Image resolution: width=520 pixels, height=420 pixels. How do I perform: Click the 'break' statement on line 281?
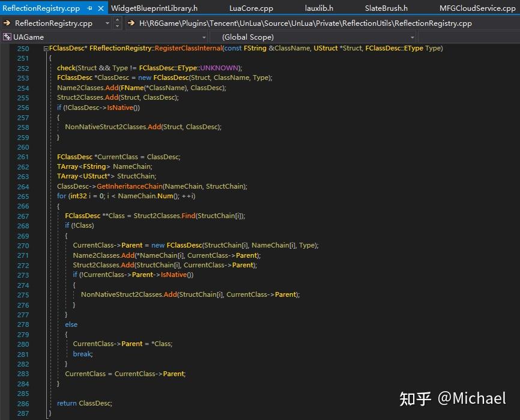tap(82, 354)
